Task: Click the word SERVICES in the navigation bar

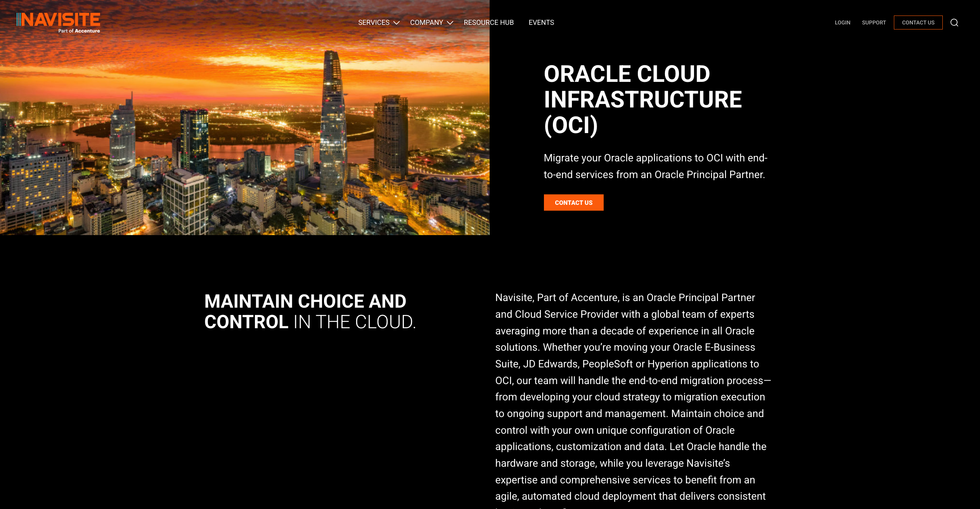Action: (x=374, y=23)
